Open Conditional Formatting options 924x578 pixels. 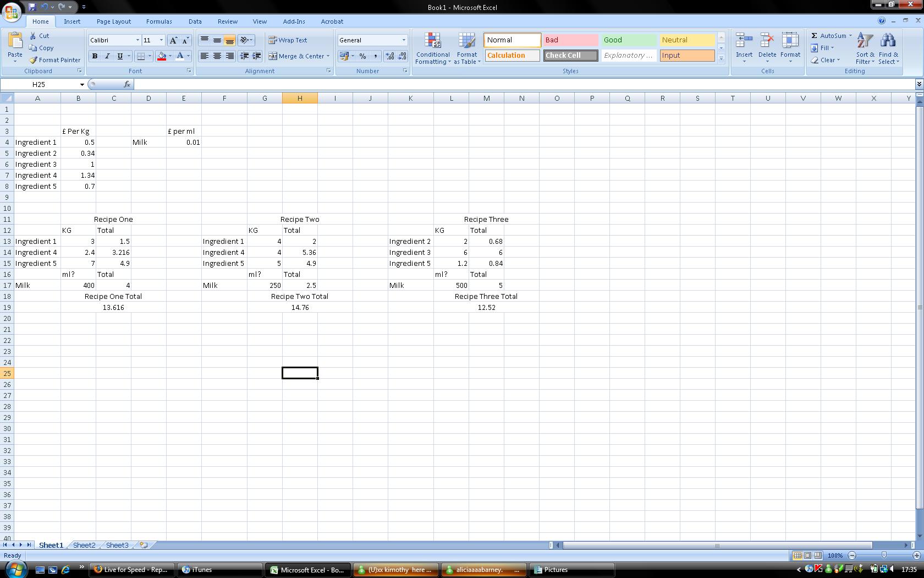point(433,48)
